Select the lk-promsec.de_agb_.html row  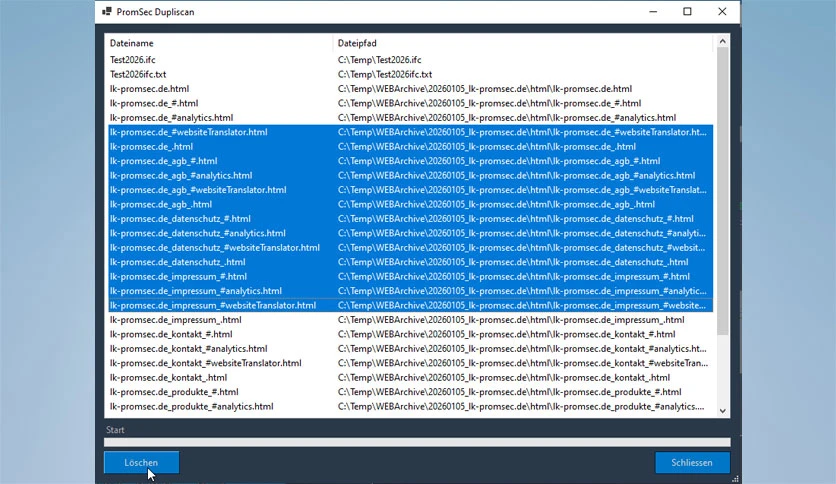point(411,204)
